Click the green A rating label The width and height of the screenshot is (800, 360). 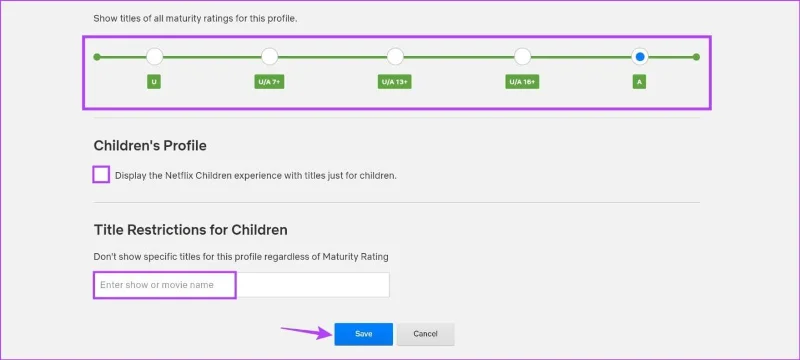639,82
